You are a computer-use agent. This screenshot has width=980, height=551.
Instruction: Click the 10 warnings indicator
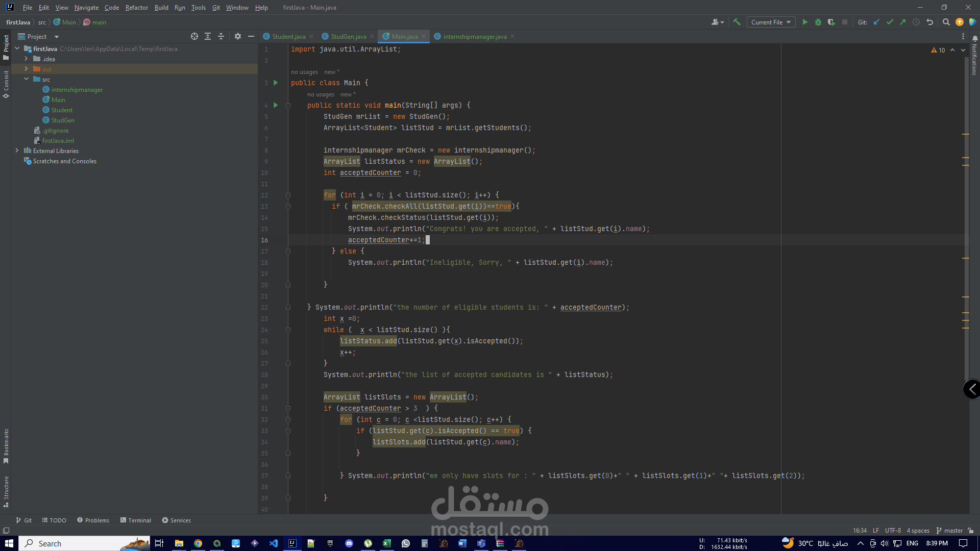938,50
